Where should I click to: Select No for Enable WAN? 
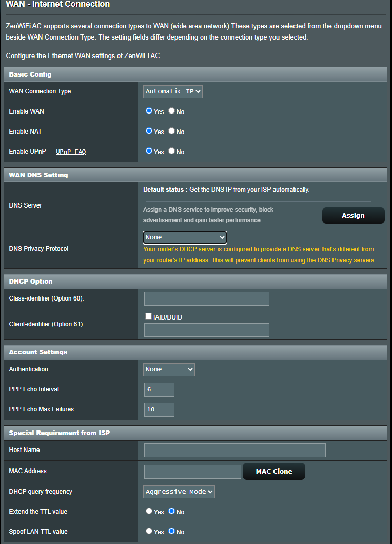point(172,111)
